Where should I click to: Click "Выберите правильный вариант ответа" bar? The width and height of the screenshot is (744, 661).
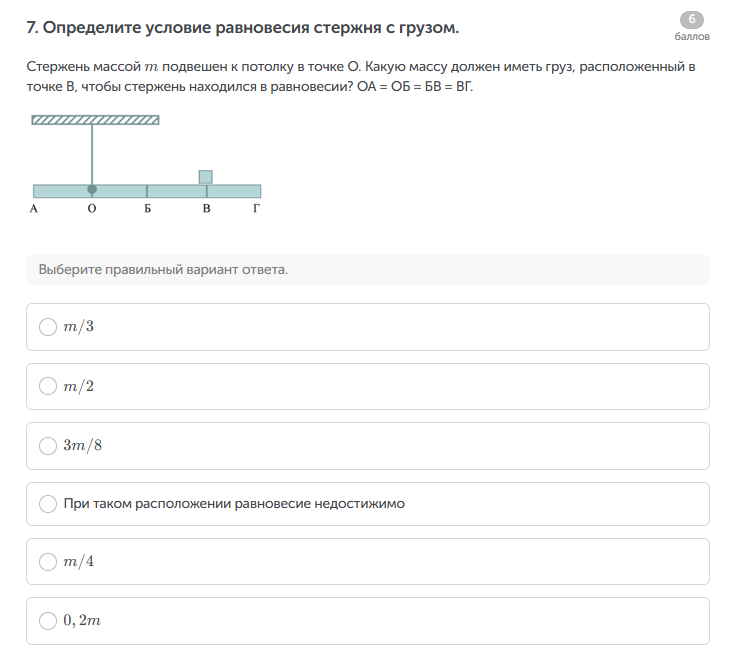368,270
